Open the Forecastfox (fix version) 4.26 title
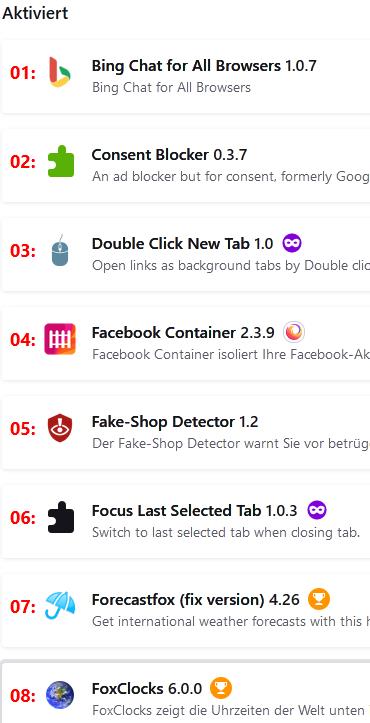The height and width of the screenshot is (723, 370). [x=196, y=599]
